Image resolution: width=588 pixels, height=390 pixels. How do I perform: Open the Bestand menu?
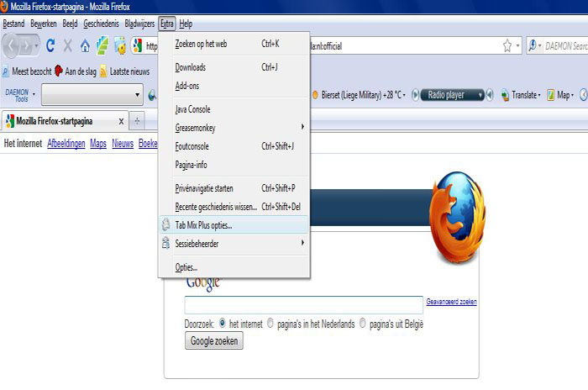click(13, 24)
